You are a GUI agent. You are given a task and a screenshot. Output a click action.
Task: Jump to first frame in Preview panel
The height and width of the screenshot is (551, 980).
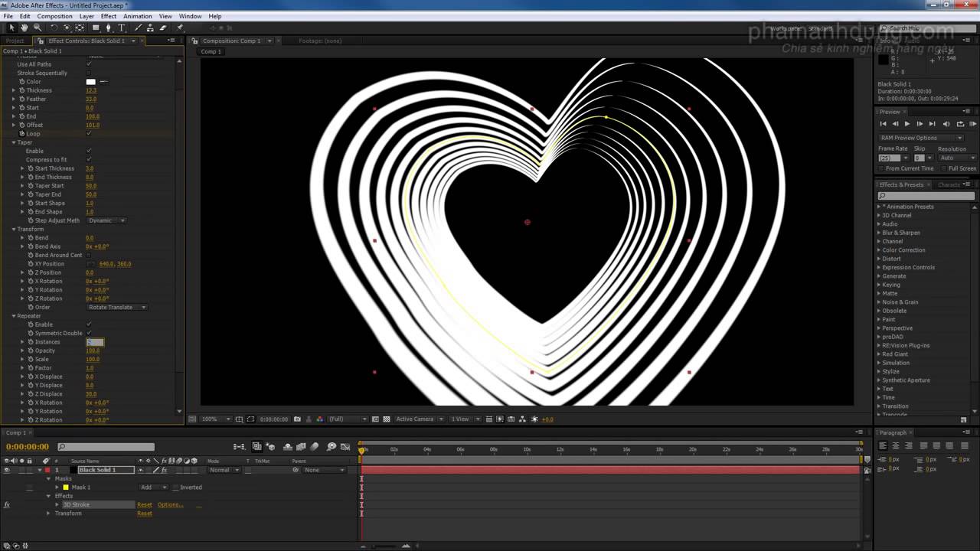(x=883, y=124)
